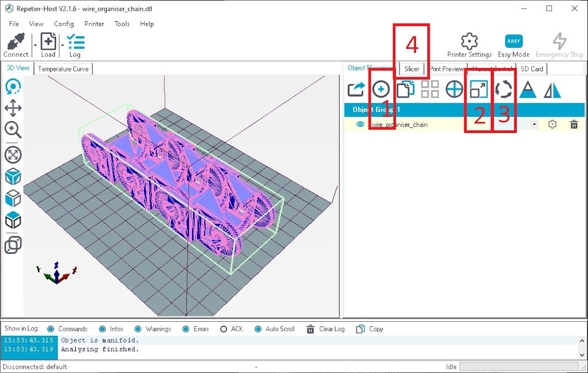
Task: Open dropdown arrow next to Load
Action: (62, 45)
